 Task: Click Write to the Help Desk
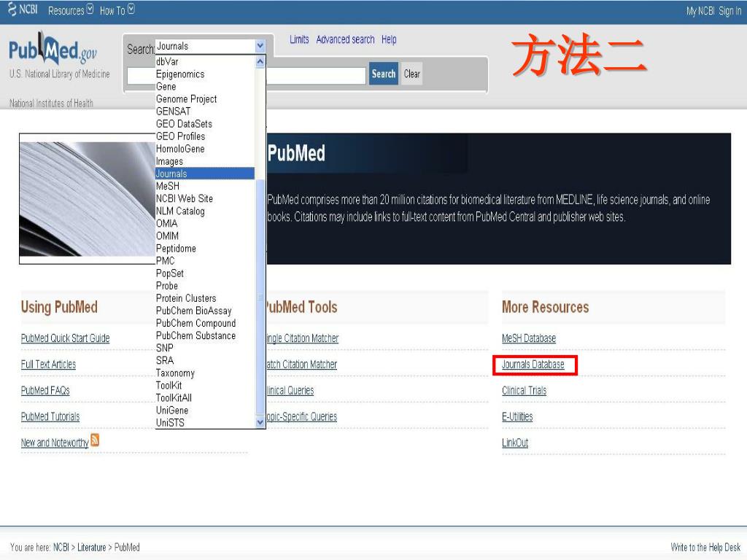point(705,547)
